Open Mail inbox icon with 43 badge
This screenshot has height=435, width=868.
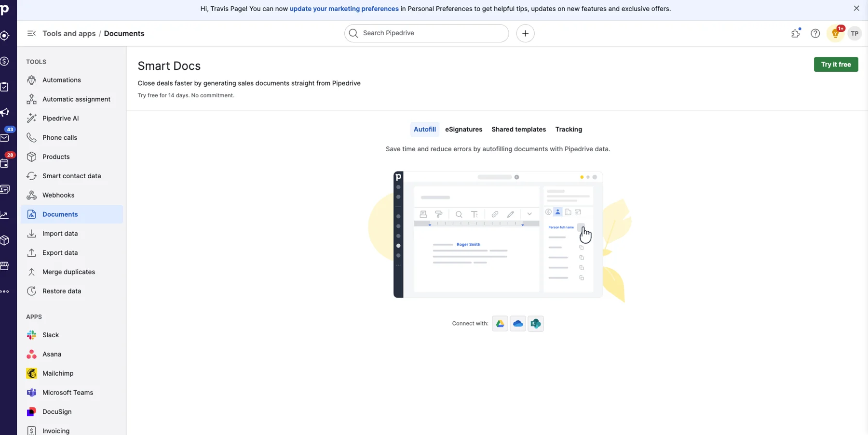pos(4,138)
